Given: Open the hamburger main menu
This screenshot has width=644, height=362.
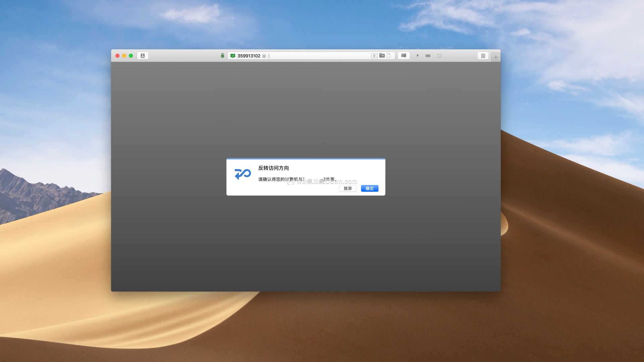Looking at the screenshot, I should [x=483, y=56].
